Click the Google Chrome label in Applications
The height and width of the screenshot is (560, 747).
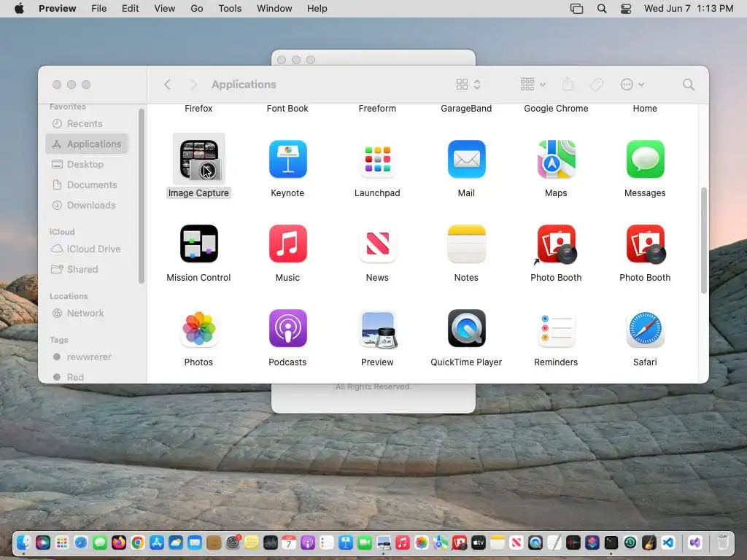[x=556, y=109]
